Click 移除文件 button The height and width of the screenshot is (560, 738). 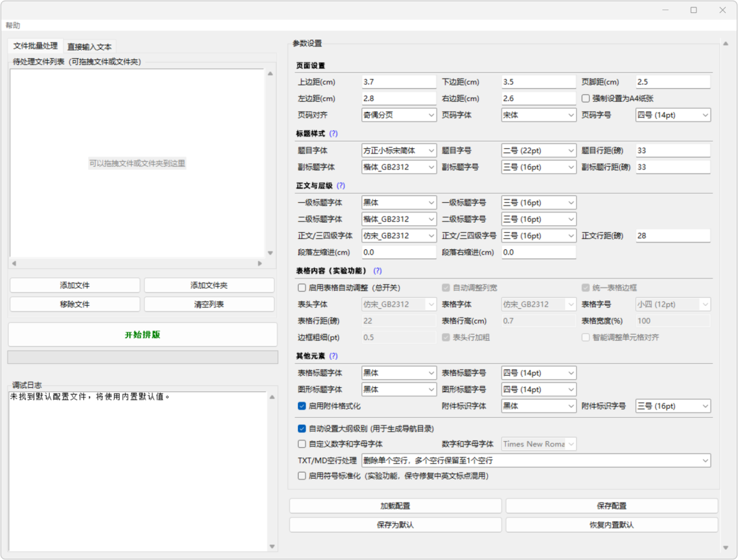pos(75,304)
